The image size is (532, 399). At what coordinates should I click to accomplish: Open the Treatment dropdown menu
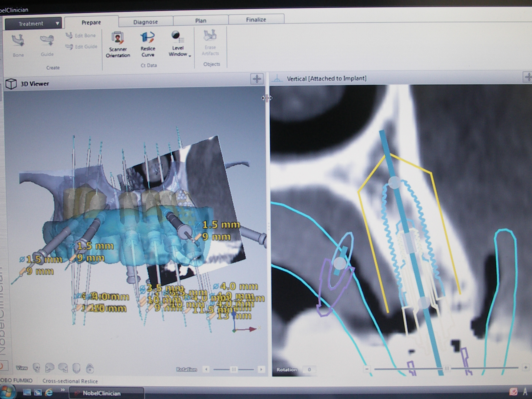tap(33, 24)
